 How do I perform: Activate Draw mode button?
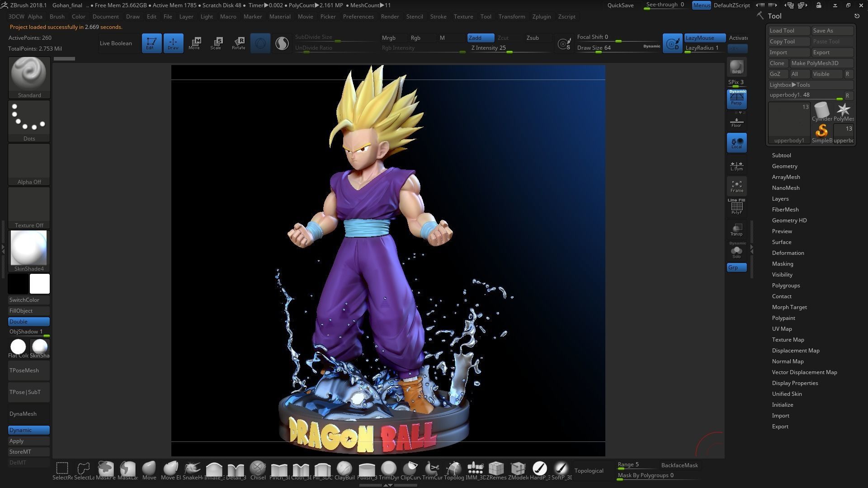point(173,43)
